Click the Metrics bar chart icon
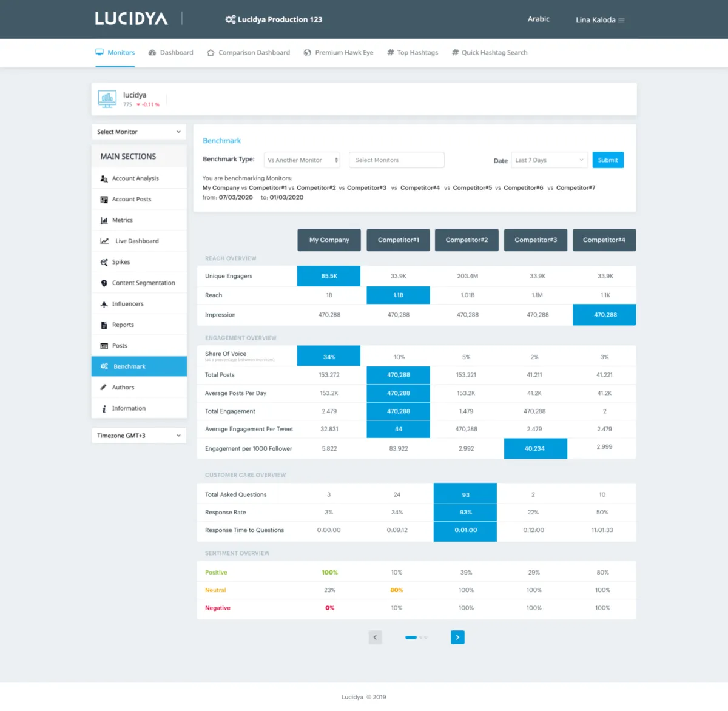728x711 pixels. 104,220
